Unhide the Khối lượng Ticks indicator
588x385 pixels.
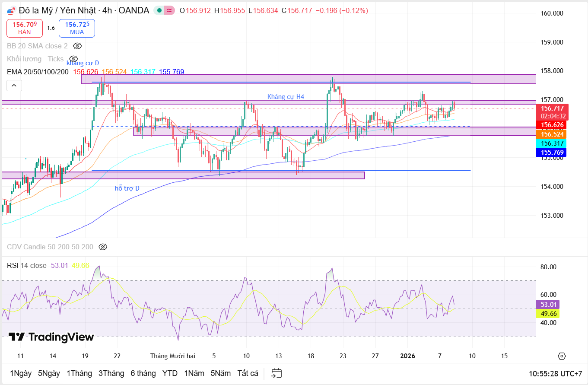(73, 59)
